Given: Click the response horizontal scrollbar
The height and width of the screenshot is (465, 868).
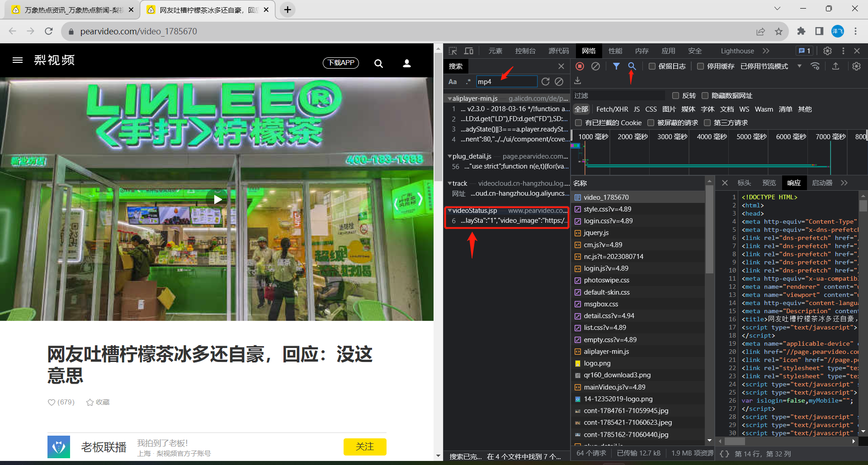Looking at the screenshot, I should (734, 441).
